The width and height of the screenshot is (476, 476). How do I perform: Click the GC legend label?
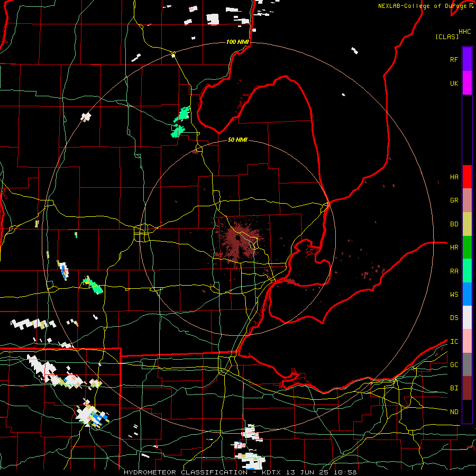pos(454,365)
